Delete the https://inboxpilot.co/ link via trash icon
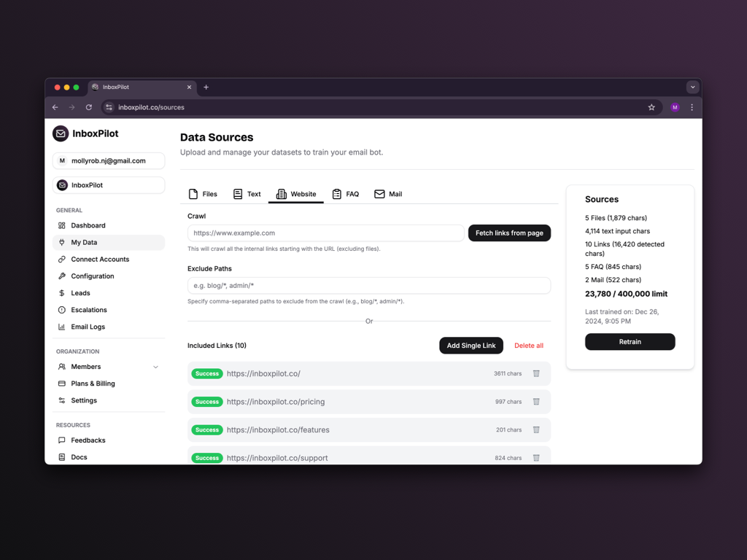The image size is (747, 560). click(536, 374)
